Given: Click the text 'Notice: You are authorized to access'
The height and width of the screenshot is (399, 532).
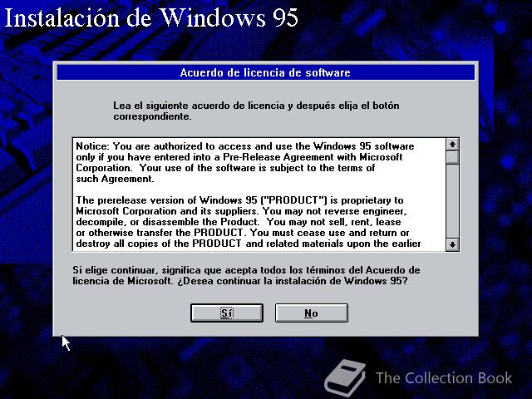Looking at the screenshot, I should [162, 146].
